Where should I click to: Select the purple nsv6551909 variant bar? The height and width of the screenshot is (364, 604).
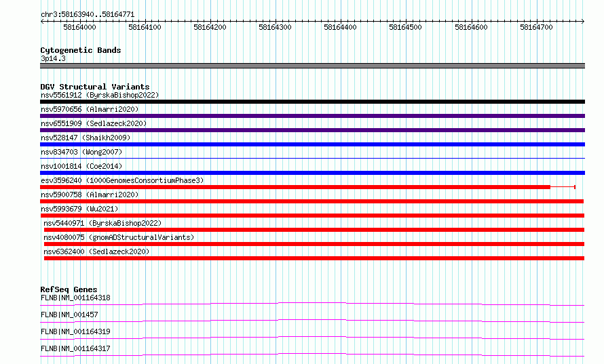[x=312, y=130]
